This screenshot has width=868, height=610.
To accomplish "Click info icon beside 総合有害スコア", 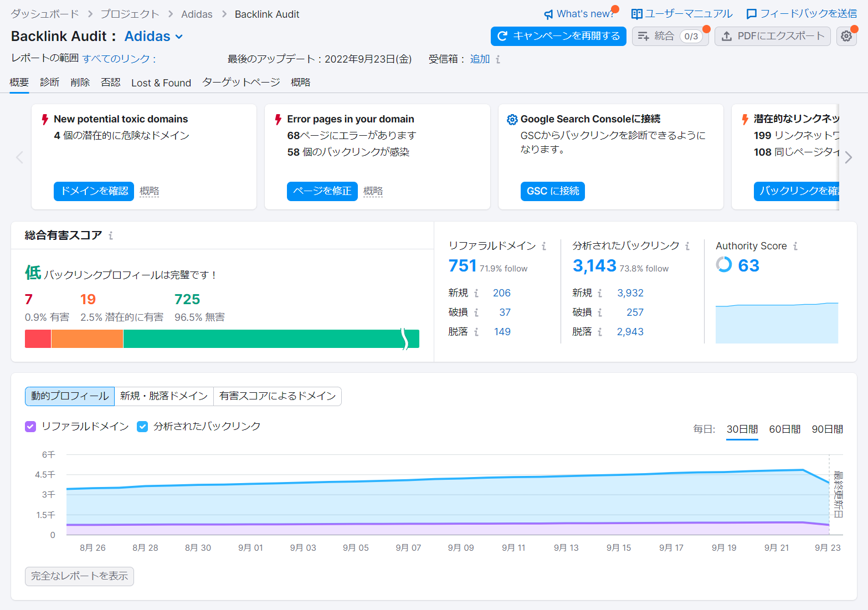I will click(111, 235).
